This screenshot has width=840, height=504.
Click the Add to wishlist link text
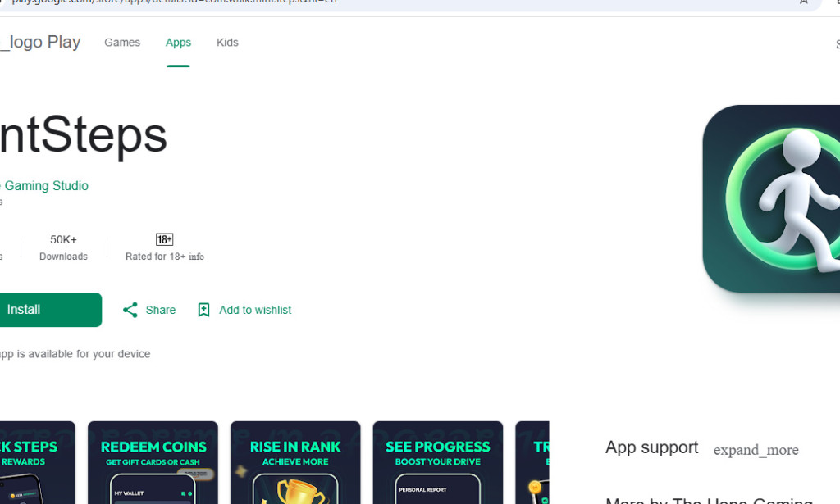[x=254, y=310]
